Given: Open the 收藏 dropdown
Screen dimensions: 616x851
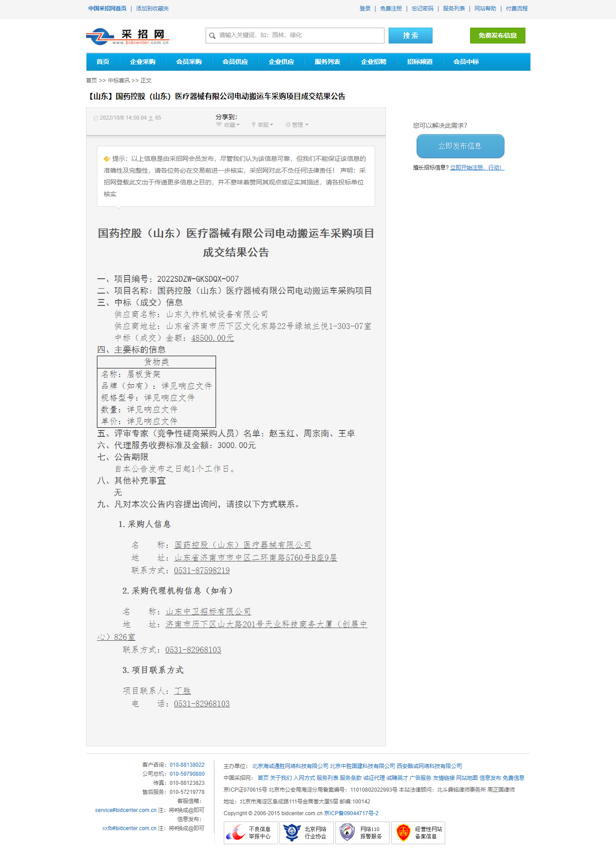Looking at the screenshot, I should [x=228, y=125].
